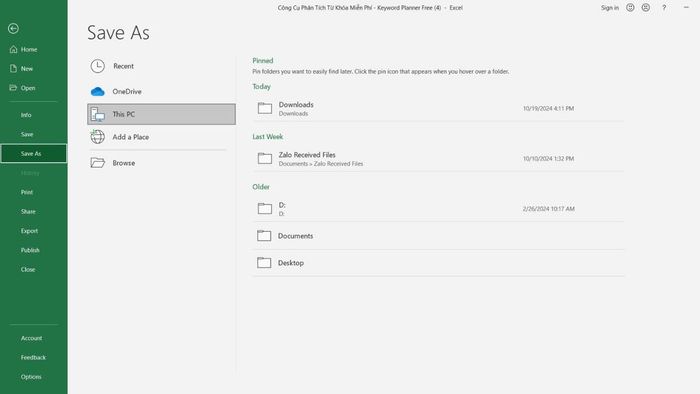
Task: Click the OneDrive cloud icon
Action: 97,91
